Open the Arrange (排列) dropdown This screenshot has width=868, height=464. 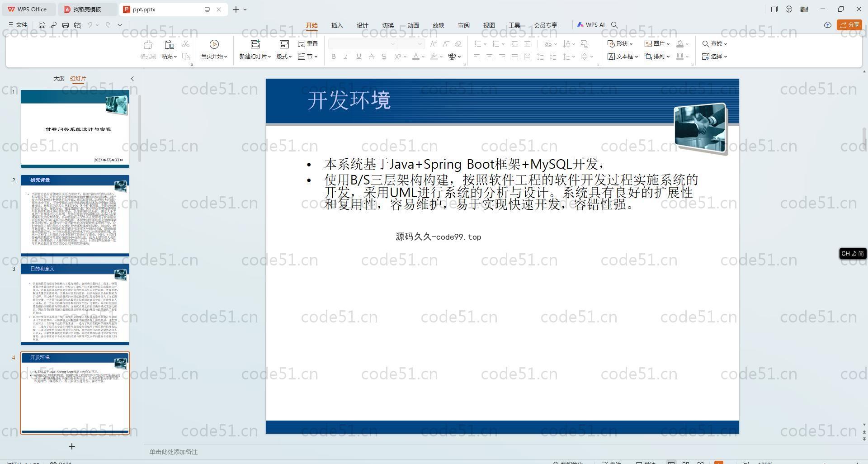pos(657,57)
